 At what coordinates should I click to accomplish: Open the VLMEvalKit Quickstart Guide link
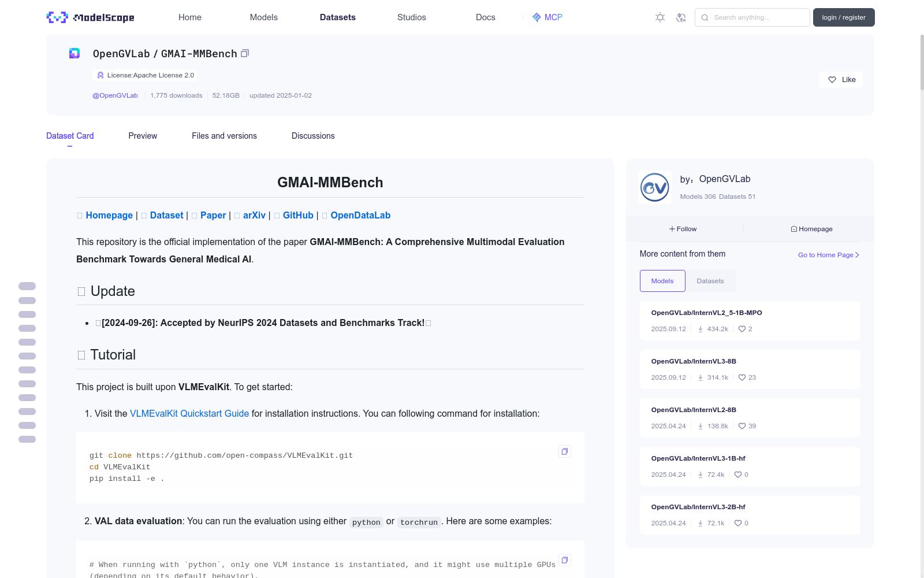pyautogui.click(x=189, y=414)
